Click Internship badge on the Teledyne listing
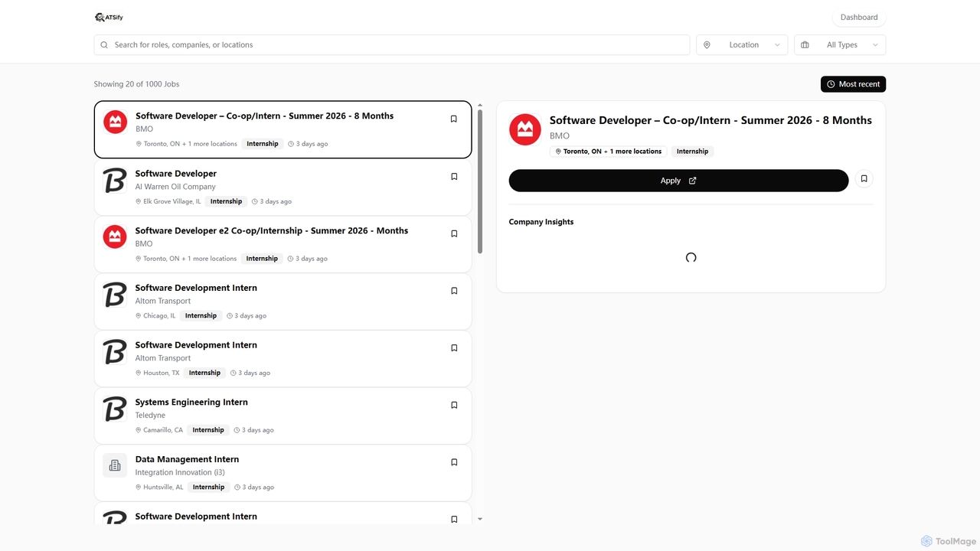Image resolution: width=980 pixels, height=551 pixels. coord(208,430)
